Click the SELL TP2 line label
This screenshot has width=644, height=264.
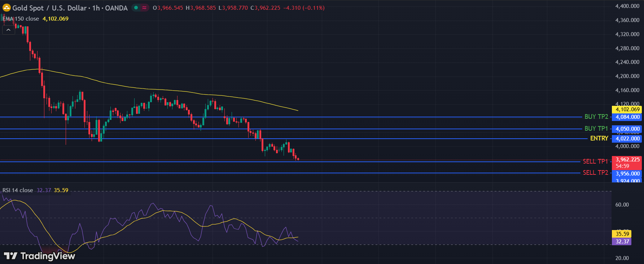click(x=595, y=173)
